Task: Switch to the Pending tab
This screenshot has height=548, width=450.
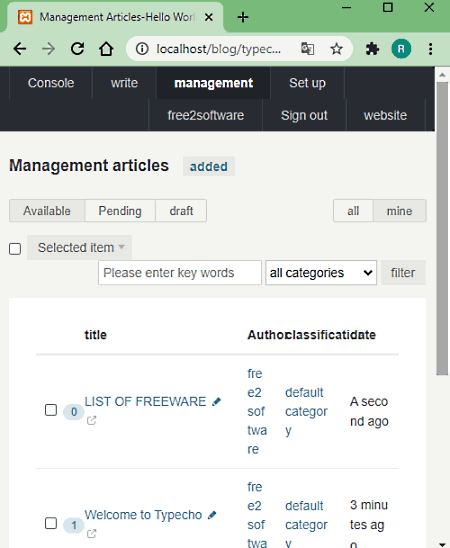Action: tap(120, 211)
